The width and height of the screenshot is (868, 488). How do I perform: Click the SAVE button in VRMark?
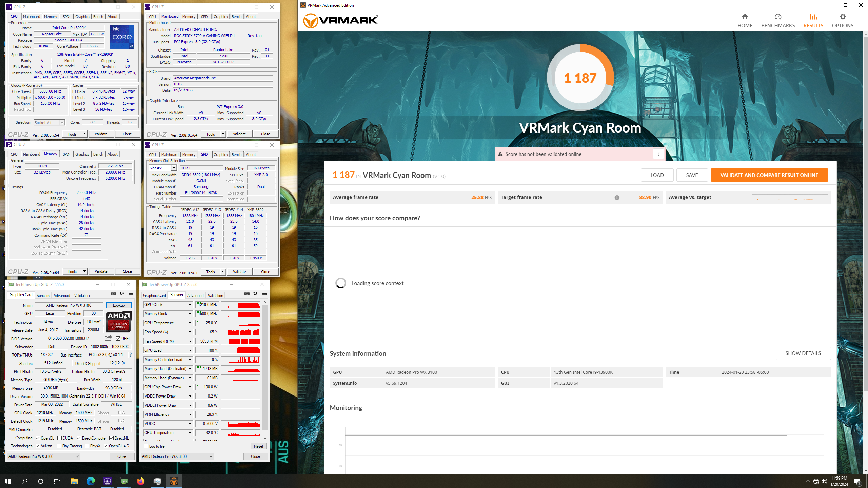coord(692,175)
